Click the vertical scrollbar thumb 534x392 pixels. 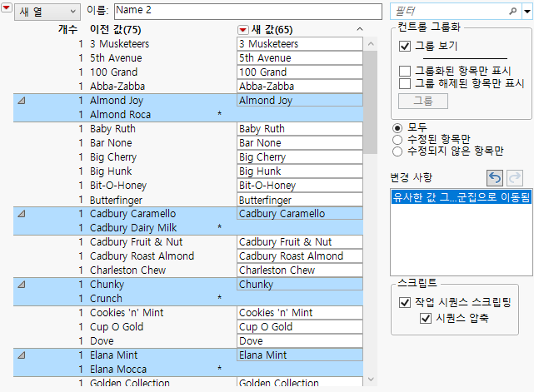coord(370,102)
